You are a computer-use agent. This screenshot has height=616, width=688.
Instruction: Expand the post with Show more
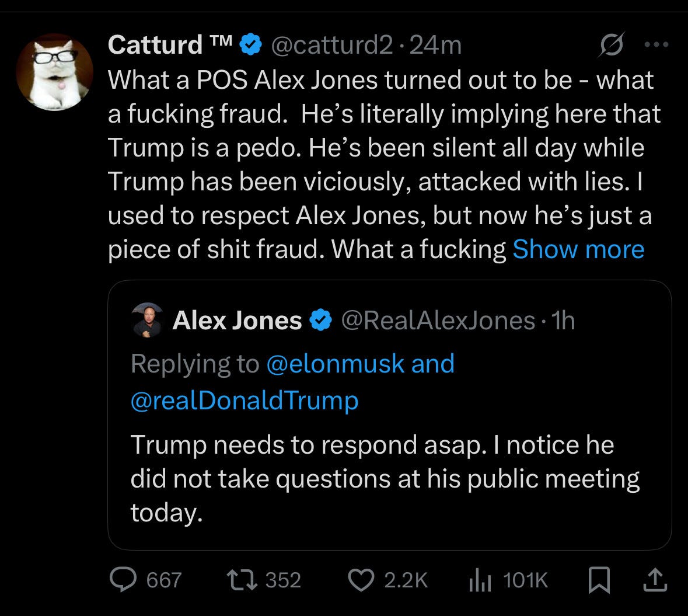pyautogui.click(x=578, y=249)
